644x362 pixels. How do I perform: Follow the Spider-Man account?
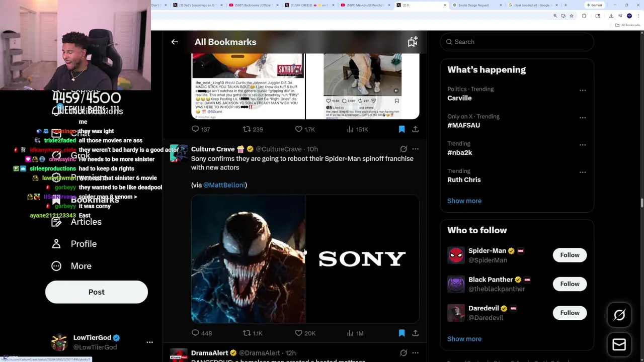click(x=570, y=255)
